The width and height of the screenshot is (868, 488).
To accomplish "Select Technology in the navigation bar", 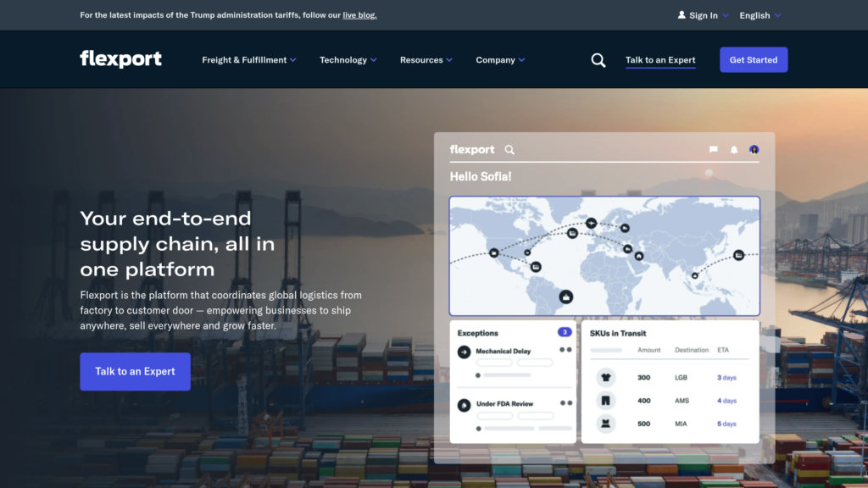I will (348, 59).
